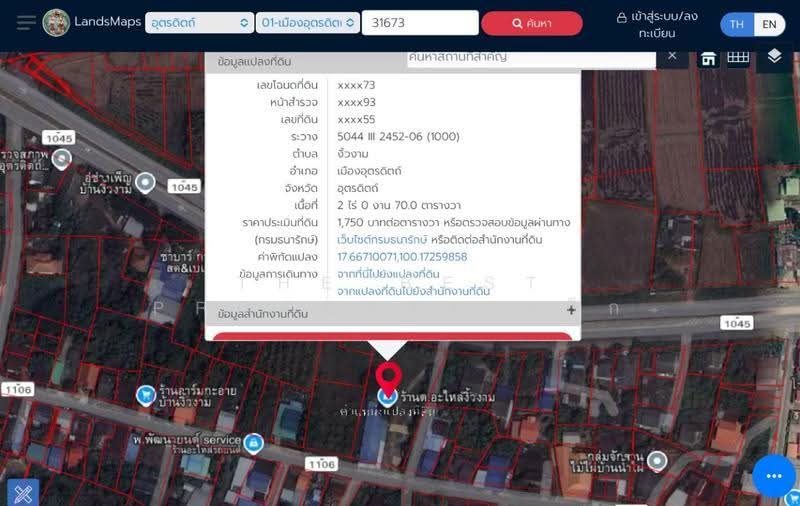Click the road label 1106 at left edge
This screenshot has height=506, width=800.
coord(18,390)
